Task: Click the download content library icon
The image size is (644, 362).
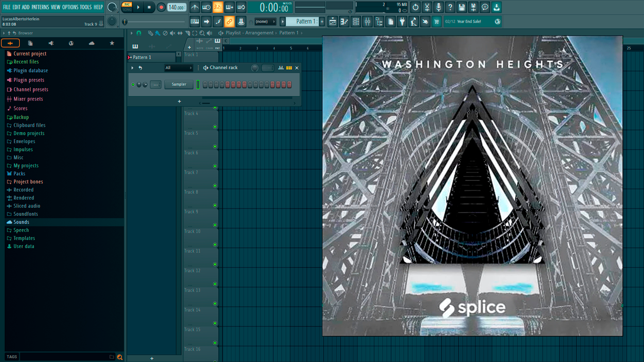Action: 496,7
